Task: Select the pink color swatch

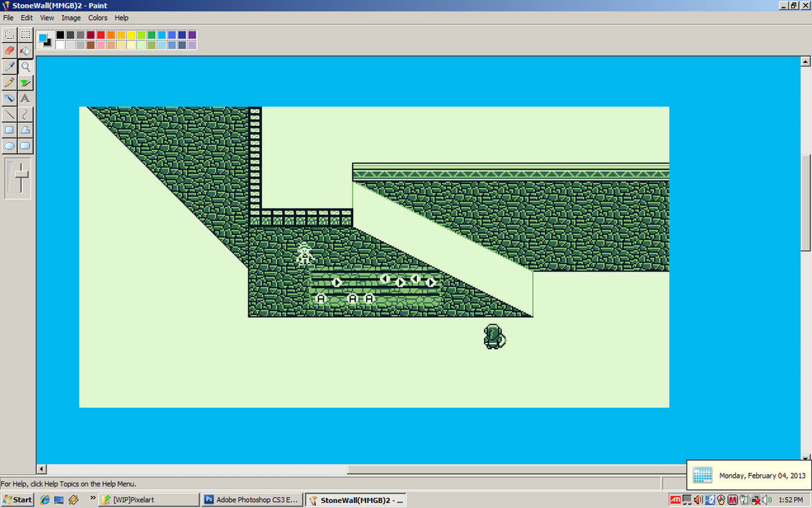Action: pyautogui.click(x=101, y=45)
